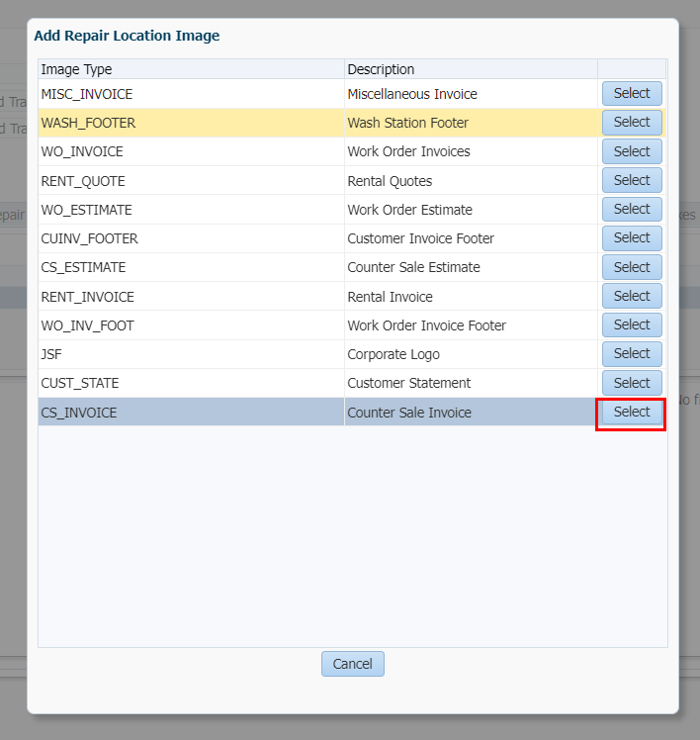Click Select beside Corporate Logo

click(x=632, y=353)
